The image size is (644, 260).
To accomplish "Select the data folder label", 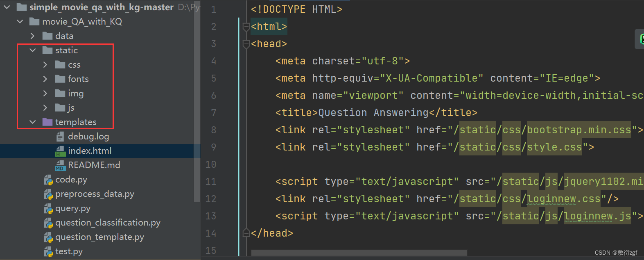I will (64, 36).
